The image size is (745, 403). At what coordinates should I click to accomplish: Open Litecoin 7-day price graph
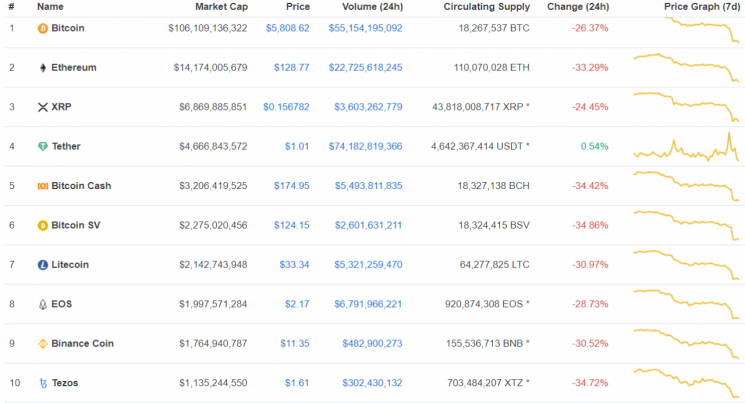tap(686, 265)
